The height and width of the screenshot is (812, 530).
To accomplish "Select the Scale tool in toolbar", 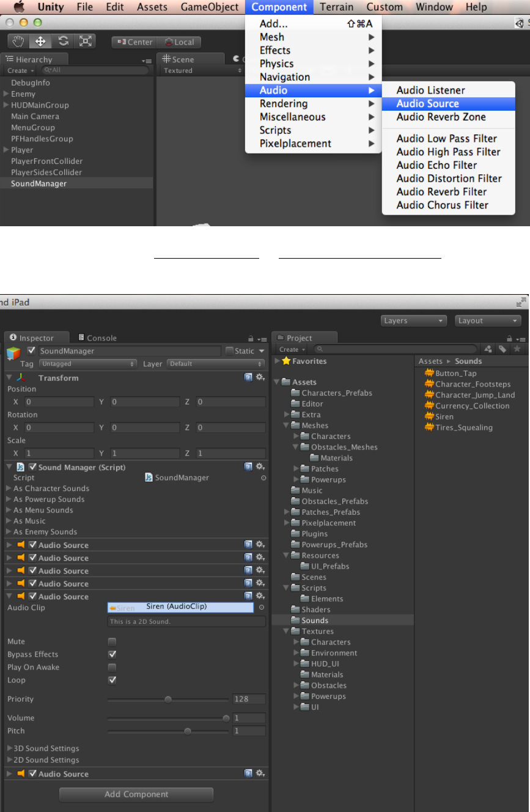I will pyautogui.click(x=85, y=42).
